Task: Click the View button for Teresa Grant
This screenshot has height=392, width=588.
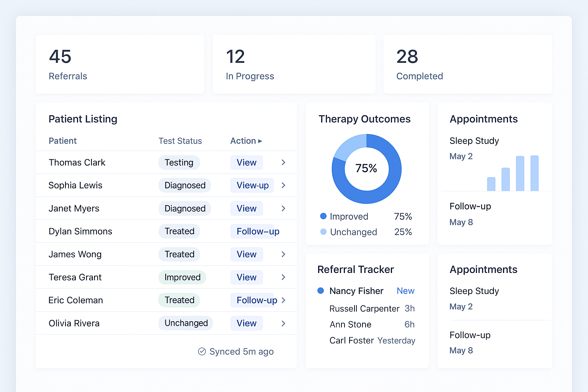Action: (x=247, y=277)
